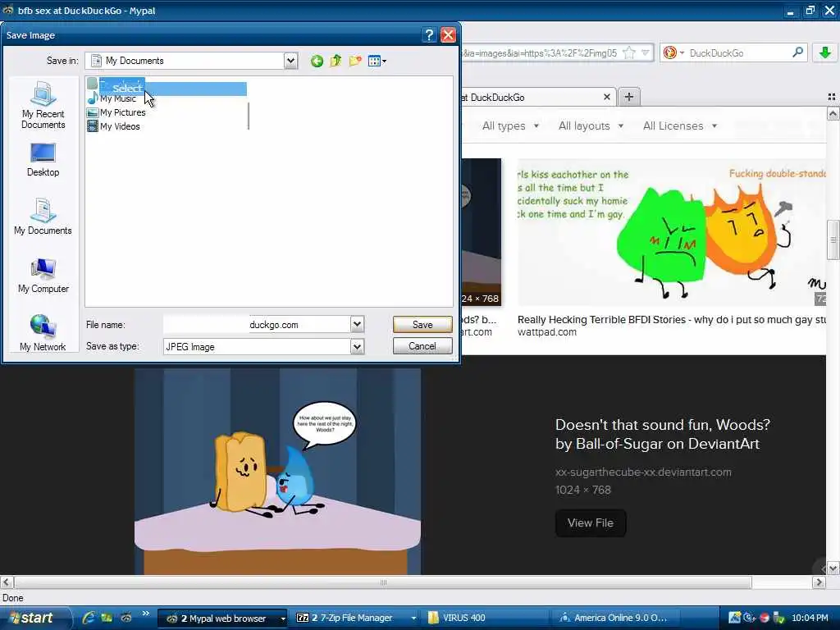The width and height of the screenshot is (840, 630).
Task: Select the My Videos folder
Action: point(113,126)
